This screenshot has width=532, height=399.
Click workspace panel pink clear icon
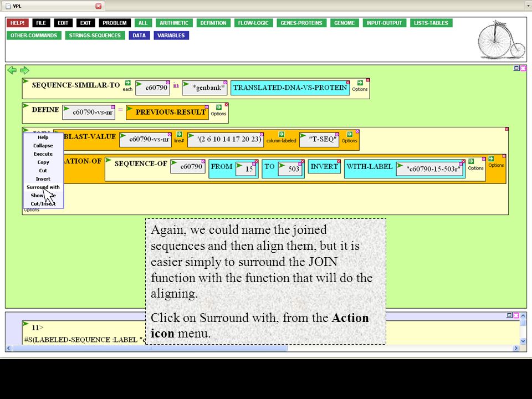(523, 68)
